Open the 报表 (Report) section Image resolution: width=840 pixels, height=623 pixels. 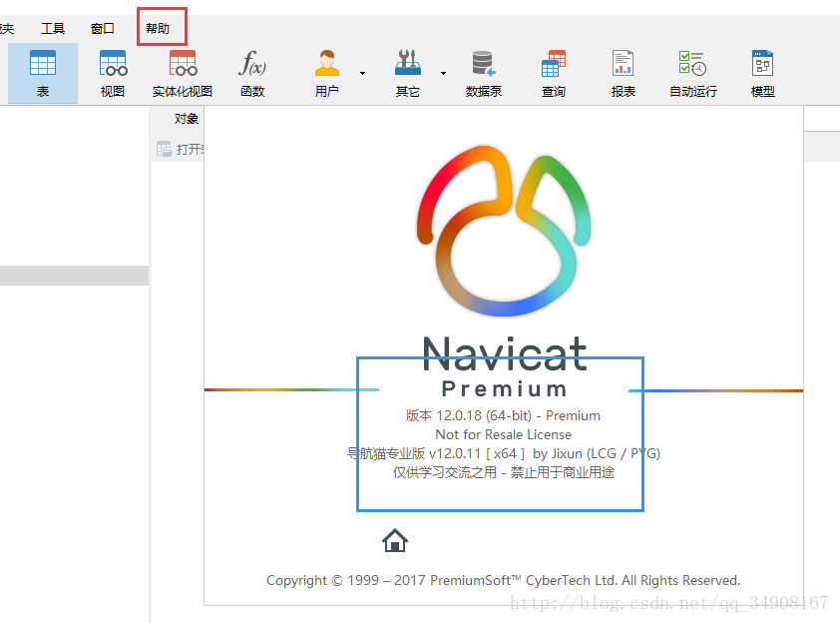tap(624, 74)
